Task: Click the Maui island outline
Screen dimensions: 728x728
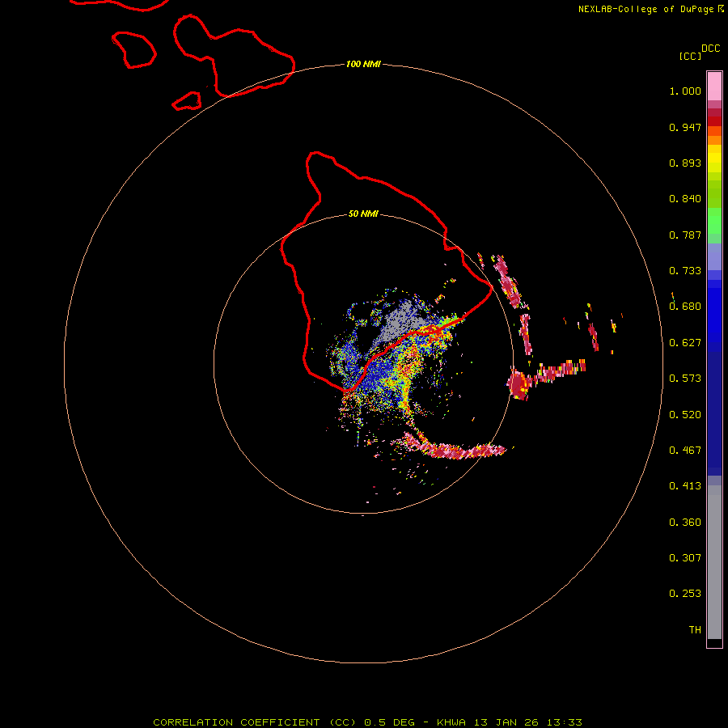Action: (234, 56)
